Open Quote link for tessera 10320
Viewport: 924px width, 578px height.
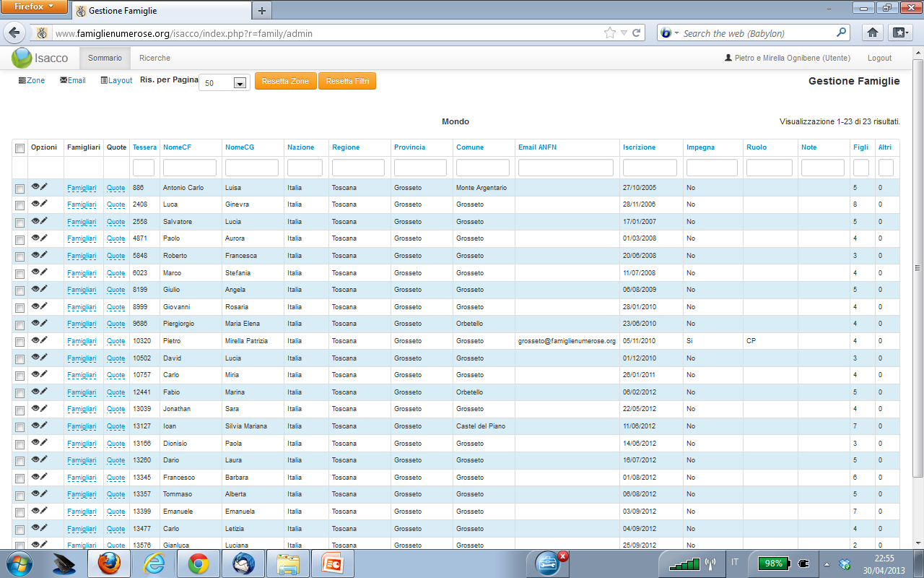(x=115, y=341)
